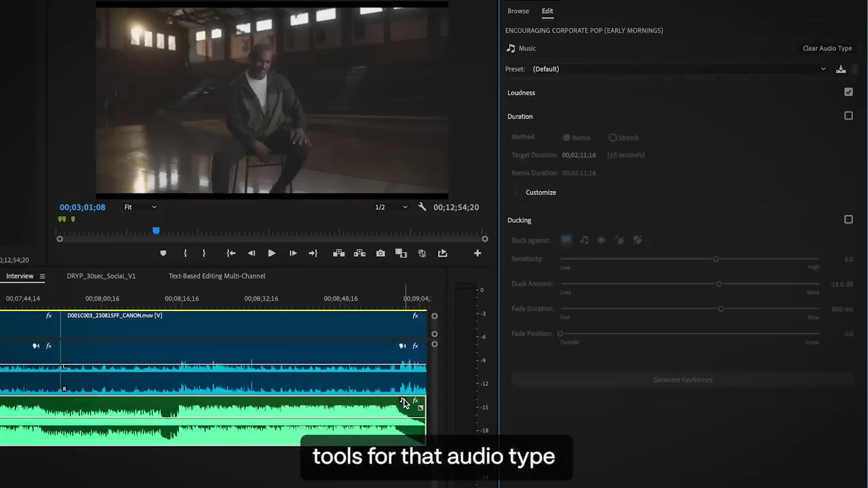
Task: Switch to the Browse tab
Action: click(518, 11)
